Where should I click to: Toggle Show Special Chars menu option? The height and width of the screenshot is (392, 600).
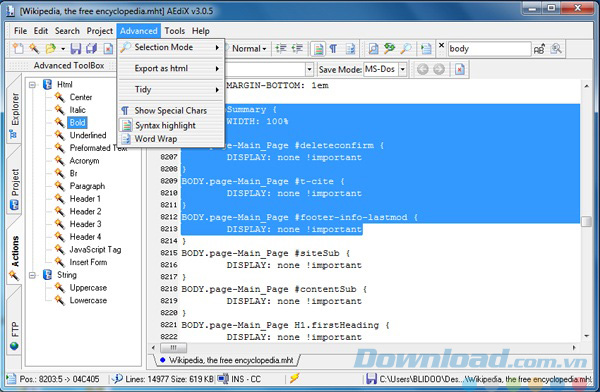point(170,111)
